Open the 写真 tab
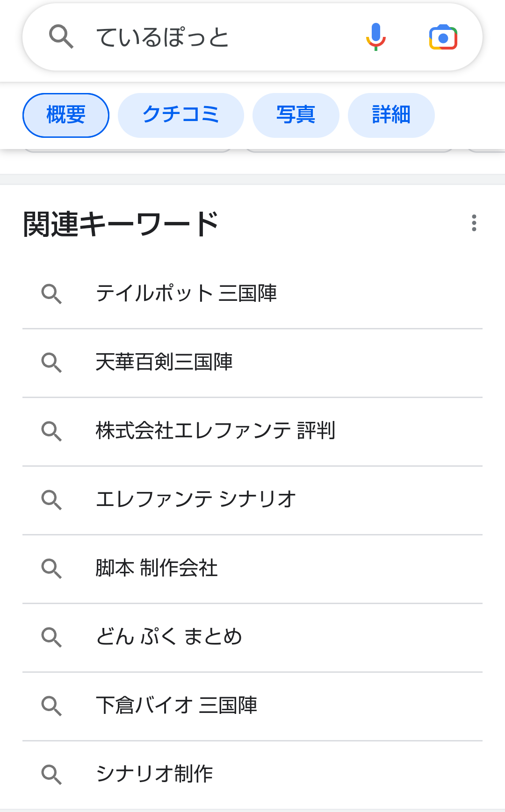The width and height of the screenshot is (505, 812). [296, 115]
